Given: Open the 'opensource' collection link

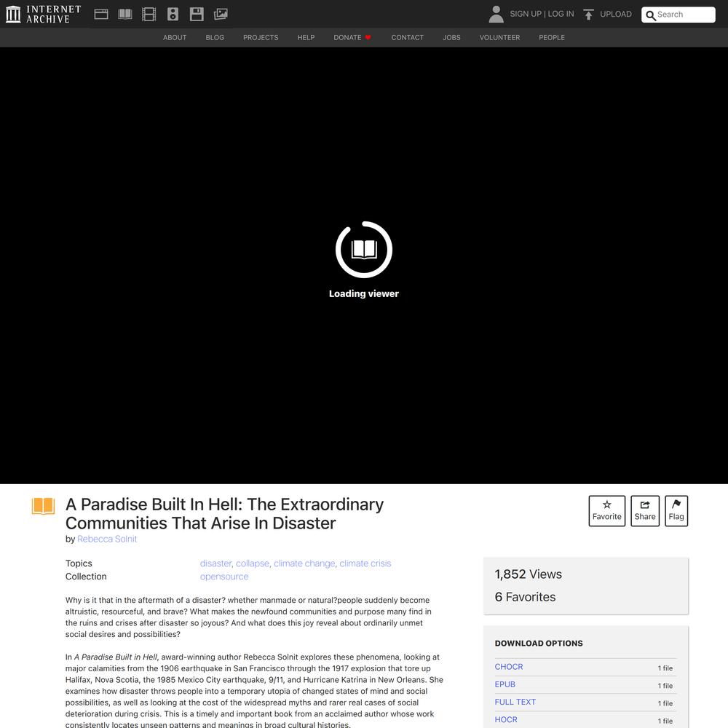Looking at the screenshot, I should (x=224, y=577).
